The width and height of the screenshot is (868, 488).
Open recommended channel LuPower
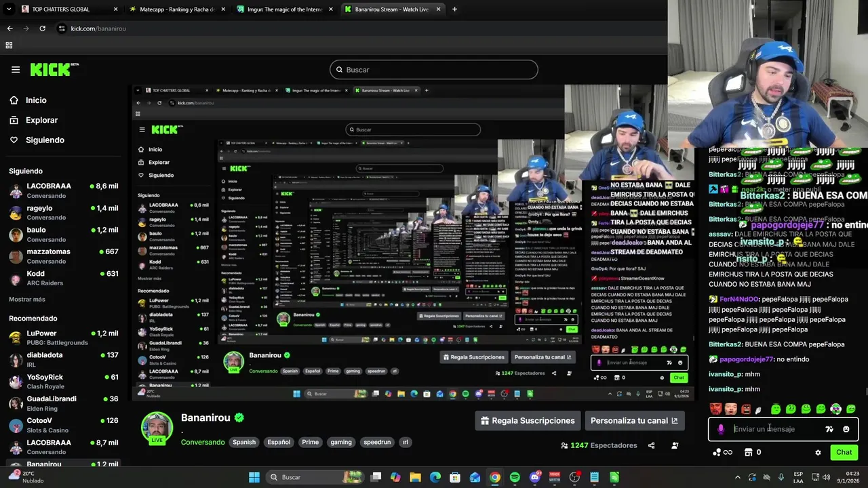tap(64, 338)
